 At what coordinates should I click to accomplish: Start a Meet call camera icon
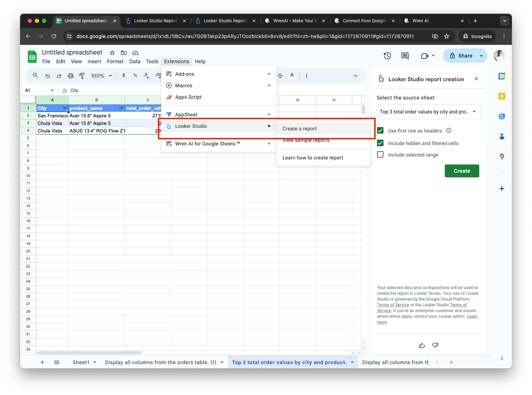(425, 56)
